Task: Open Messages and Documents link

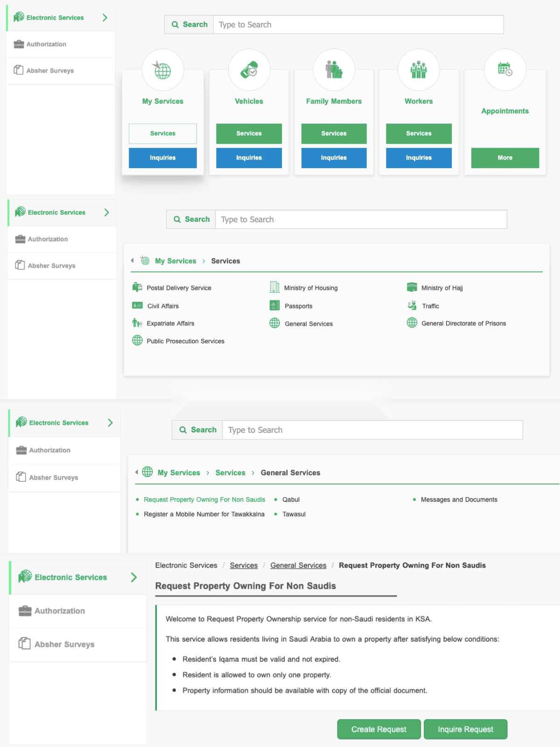Action: pos(459,500)
